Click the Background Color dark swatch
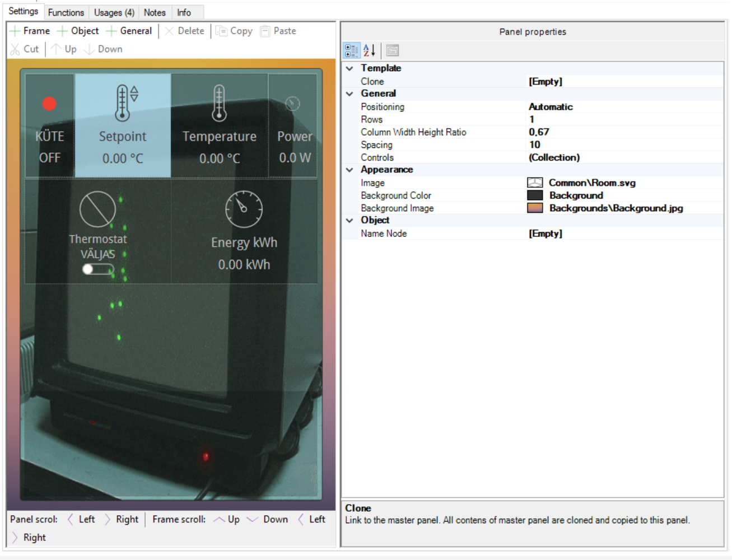 coord(535,195)
